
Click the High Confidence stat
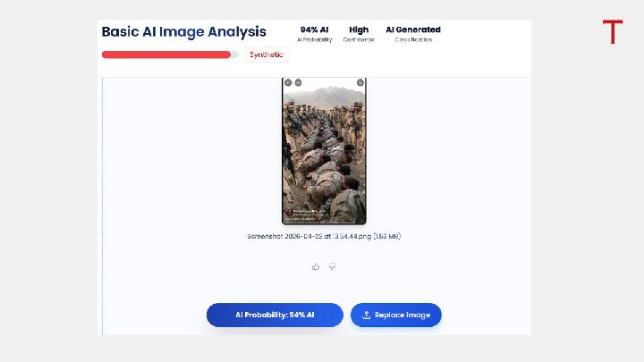click(x=359, y=34)
